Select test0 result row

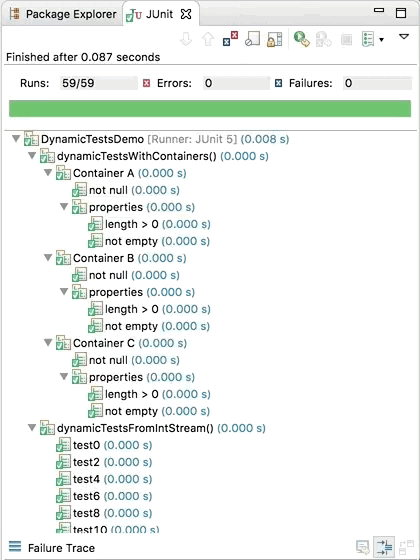click(104, 445)
